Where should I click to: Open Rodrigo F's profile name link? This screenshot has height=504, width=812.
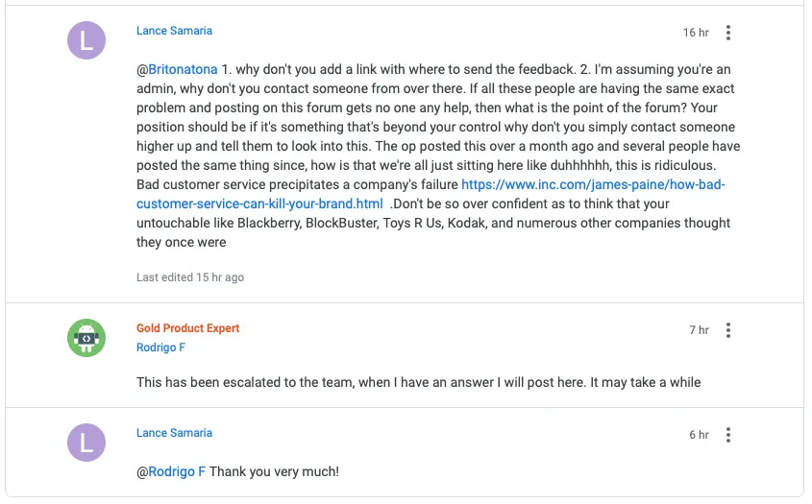pyautogui.click(x=161, y=348)
